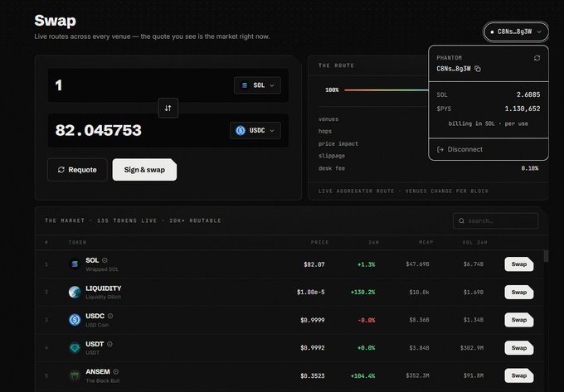The height and width of the screenshot is (392, 564).
Task: Sort by the VOL 24H column header
Action: (x=474, y=242)
